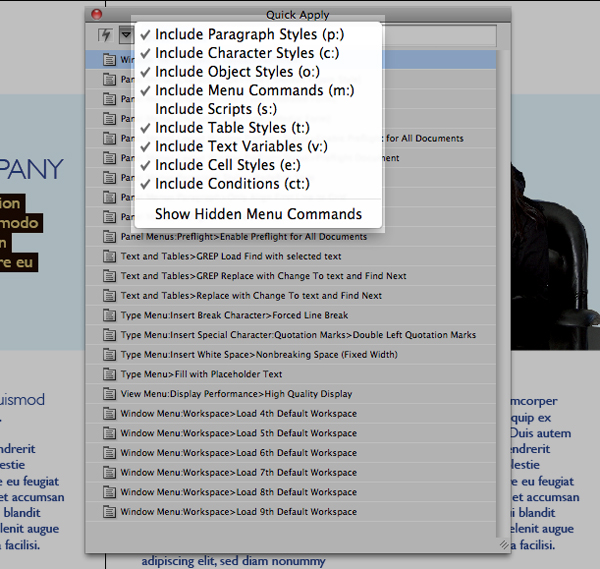Viewport: 600px width, 569px height.
Task: Click icon next to Nonbreaking Space (Fixed Width)
Action: pyautogui.click(x=110, y=354)
